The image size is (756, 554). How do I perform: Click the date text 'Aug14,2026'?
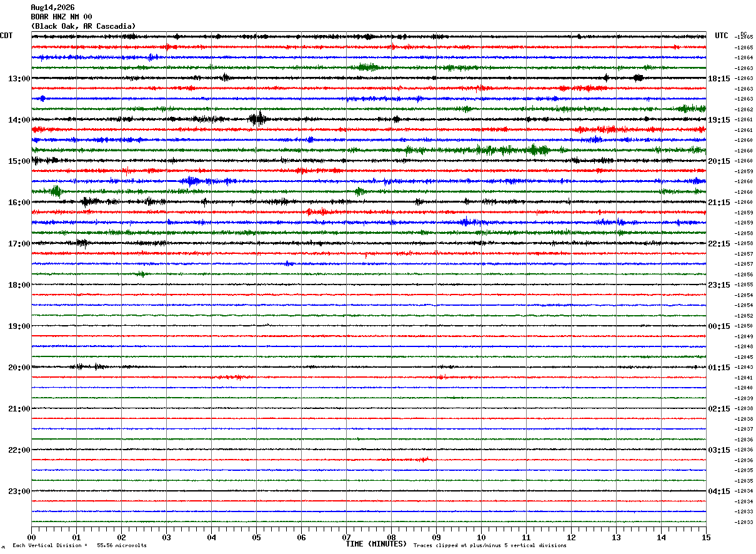(52, 8)
